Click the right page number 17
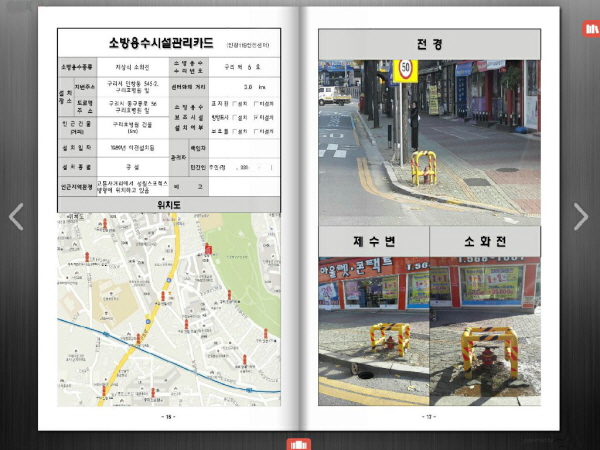 coord(429,417)
